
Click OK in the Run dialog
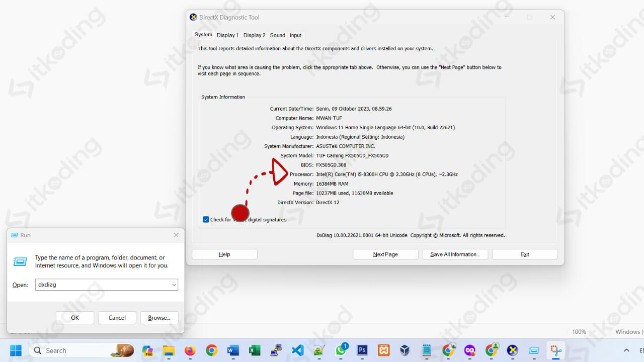(75, 318)
